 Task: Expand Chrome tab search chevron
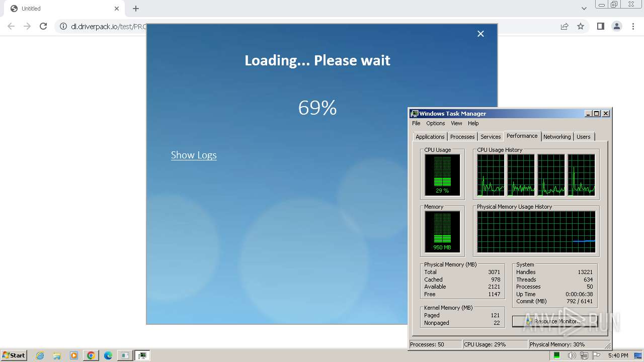coord(584,9)
